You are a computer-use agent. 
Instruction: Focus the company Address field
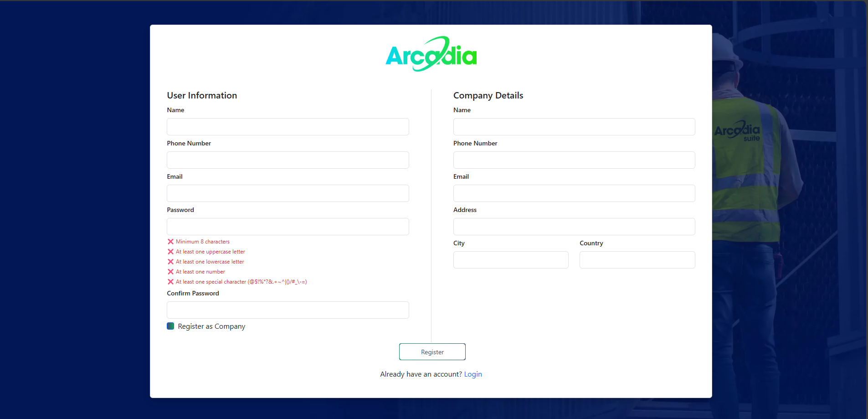point(574,227)
